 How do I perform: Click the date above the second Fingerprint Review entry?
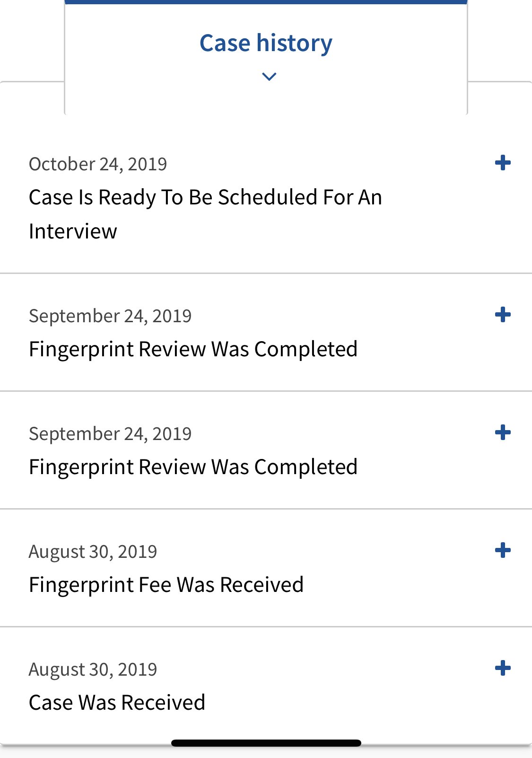pos(110,434)
